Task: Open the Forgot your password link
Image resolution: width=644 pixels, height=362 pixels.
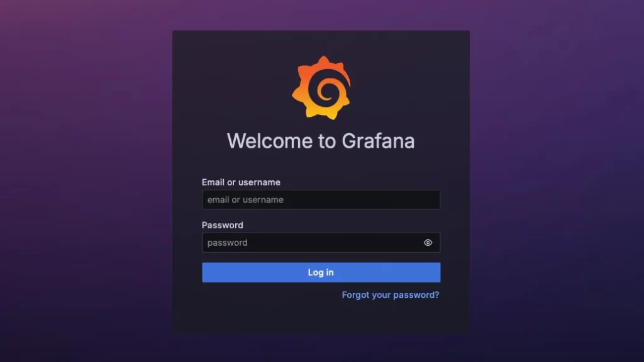Action: click(x=390, y=295)
